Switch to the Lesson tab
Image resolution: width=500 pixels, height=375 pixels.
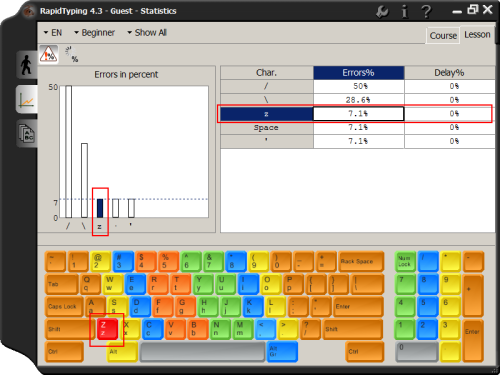click(x=477, y=35)
